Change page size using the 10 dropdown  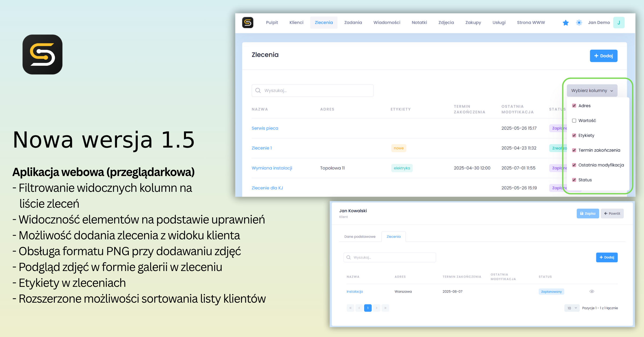point(572,308)
